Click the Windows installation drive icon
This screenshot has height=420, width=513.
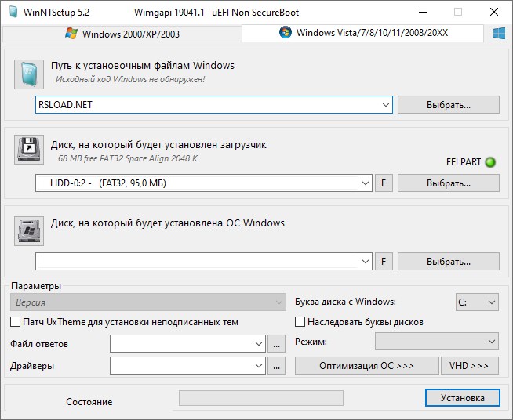(29, 230)
